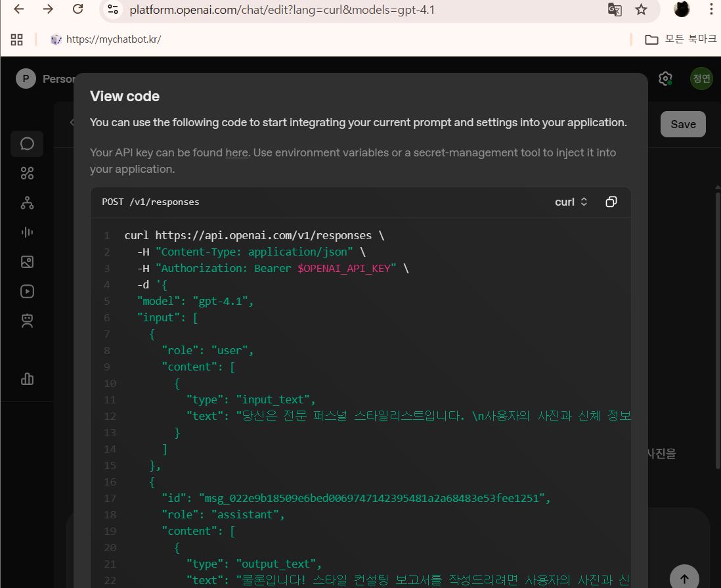Click the "input": [ line

pyautogui.click(x=167, y=318)
